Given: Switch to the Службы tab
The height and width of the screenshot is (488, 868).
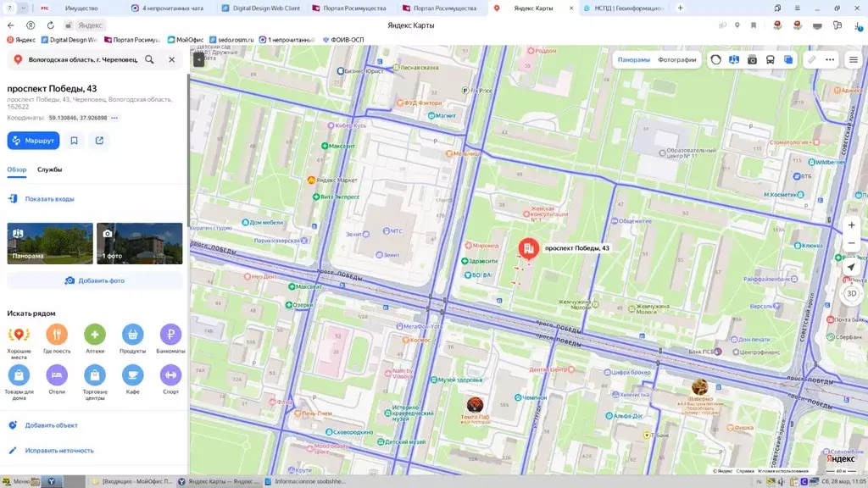Looking at the screenshot, I should (49, 169).
